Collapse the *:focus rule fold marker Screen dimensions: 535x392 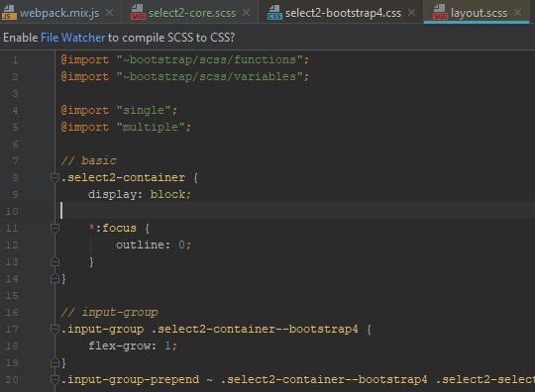[x=54, y=228]
